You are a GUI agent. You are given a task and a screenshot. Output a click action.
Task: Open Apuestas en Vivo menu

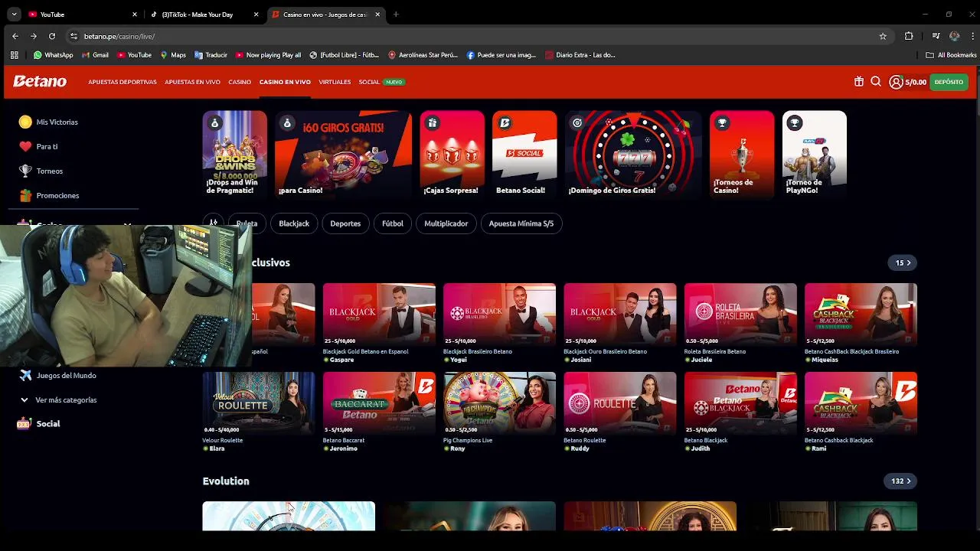click(192, 82)
